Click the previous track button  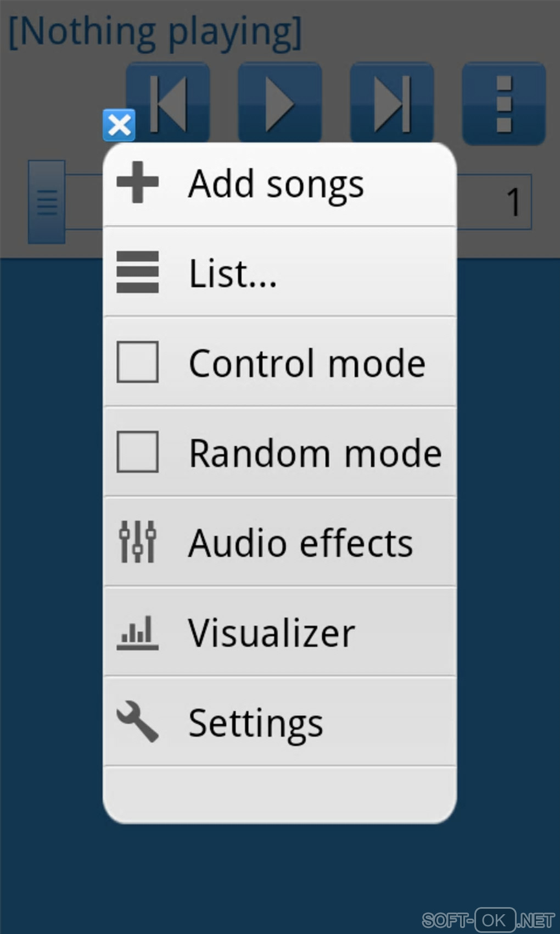[169, 103]
